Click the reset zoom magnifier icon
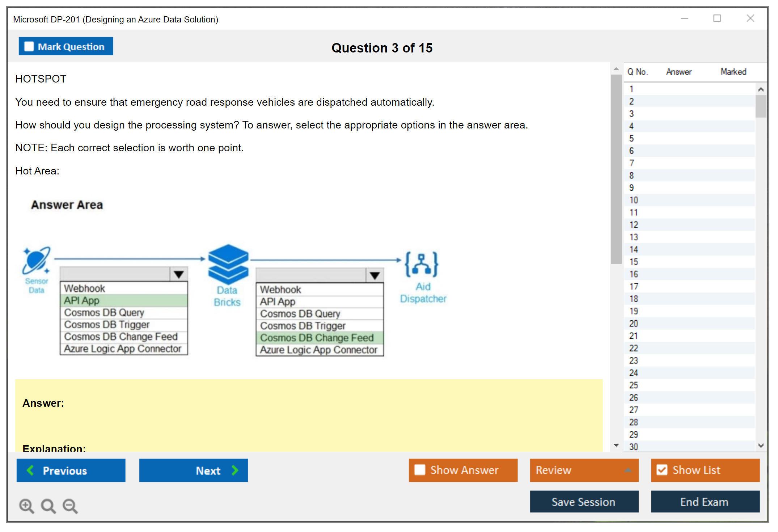The height and width of the screenshot is (532, 778). pos(48,506)
